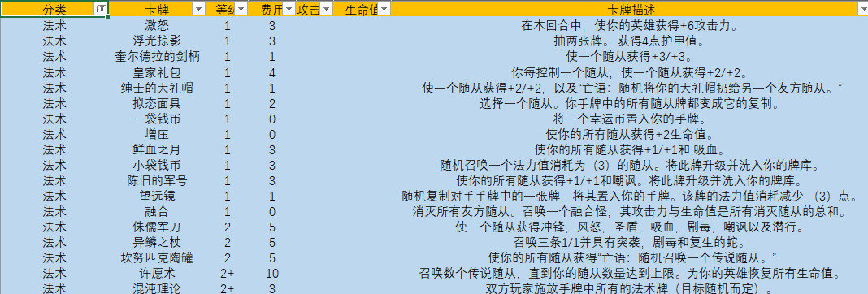Image resolution: width=868 pixels, height=294 pixels.
Task: Select the 望远镜 description cell
Action: [x=629, y=196]
